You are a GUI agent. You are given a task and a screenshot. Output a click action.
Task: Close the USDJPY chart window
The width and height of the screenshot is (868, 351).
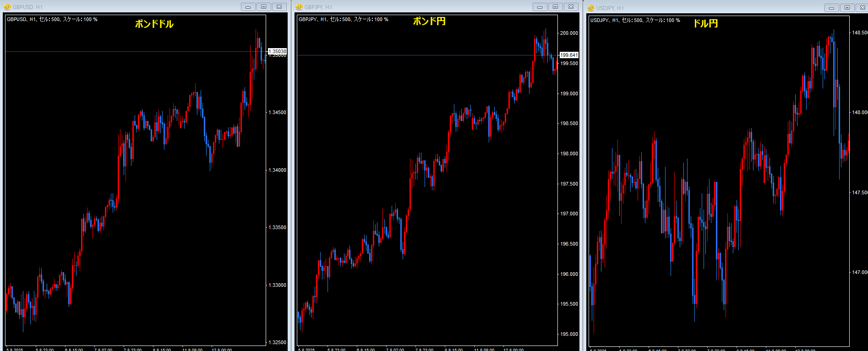click(862, 8)
